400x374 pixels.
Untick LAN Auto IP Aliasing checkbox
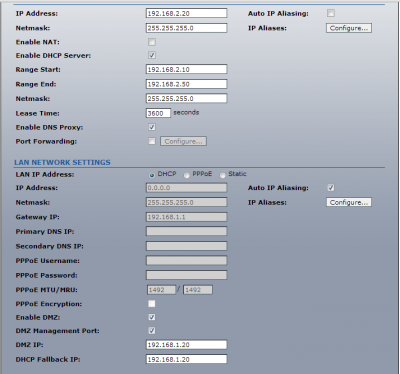[x=331, y=188]
